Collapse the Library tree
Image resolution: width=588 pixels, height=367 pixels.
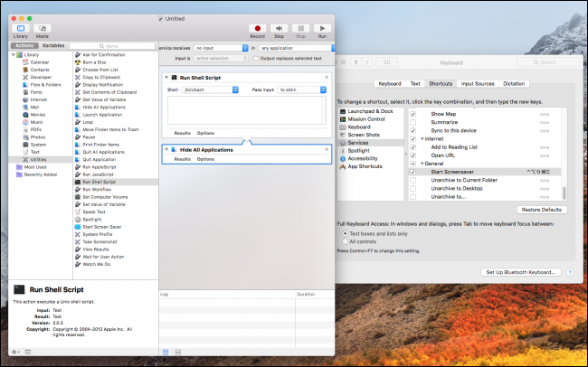coord(14,55)
